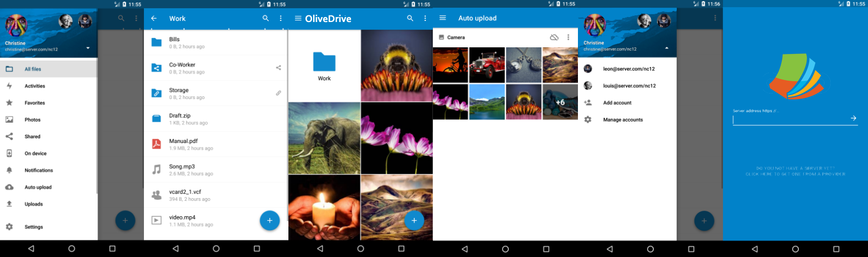
Task: Open Notifications bell entry in drawer
Action: [x=48, y=170]
